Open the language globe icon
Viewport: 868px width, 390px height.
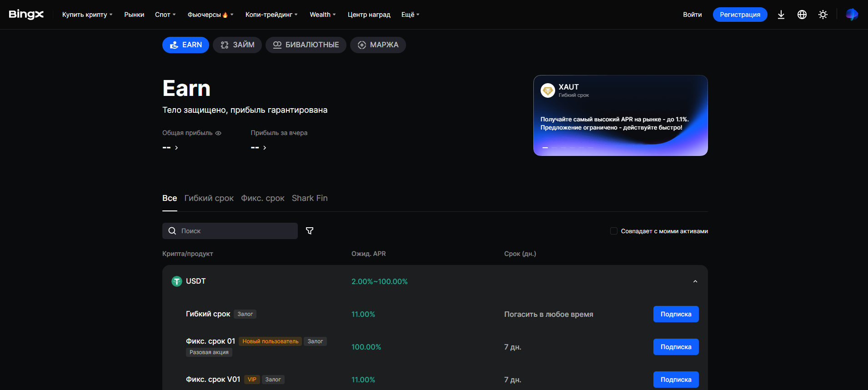[x=802, y=15]
